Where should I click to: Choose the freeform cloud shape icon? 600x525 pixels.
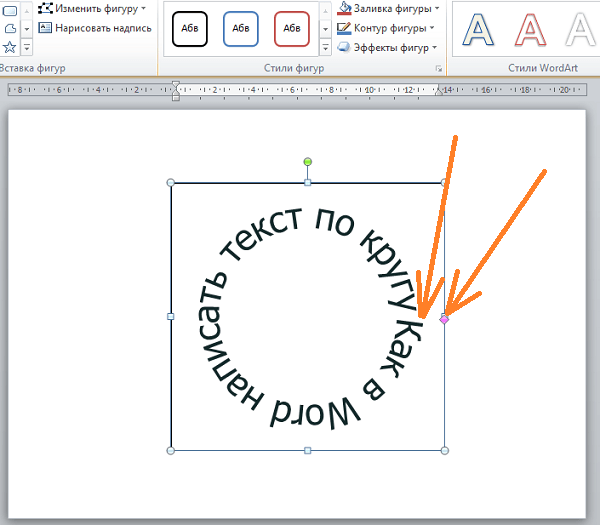tap(10, 29)
